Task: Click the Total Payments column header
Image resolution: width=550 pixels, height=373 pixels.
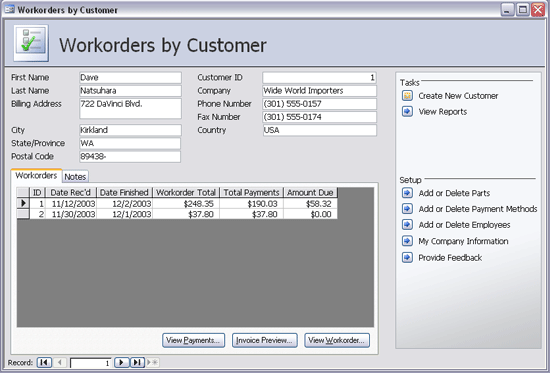Action: click(251, 192)
